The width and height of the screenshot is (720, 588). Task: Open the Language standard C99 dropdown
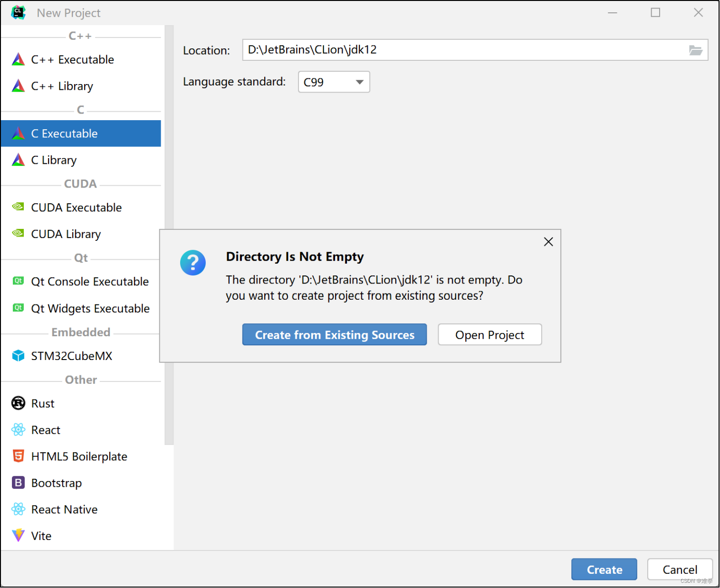[x=334, y=82]
